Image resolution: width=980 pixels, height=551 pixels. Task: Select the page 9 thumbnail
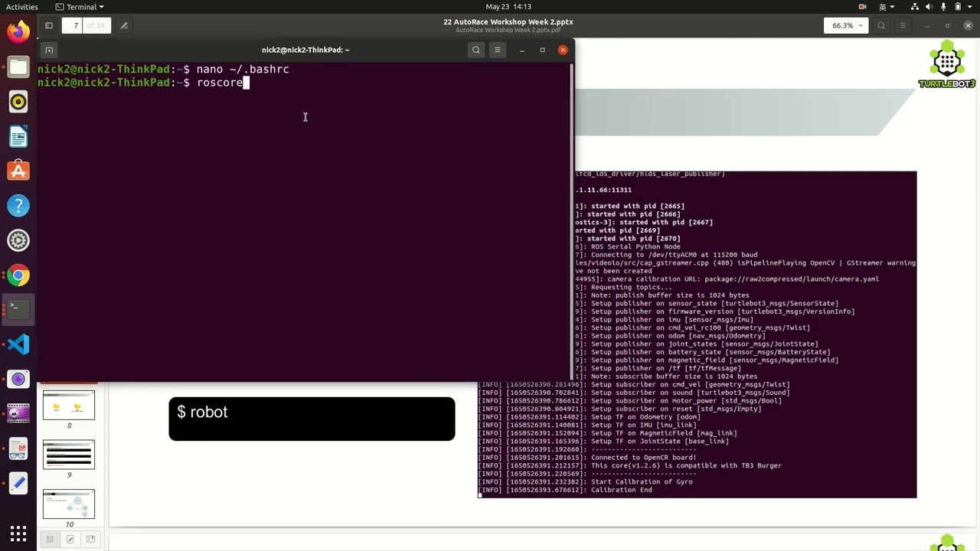point(69,455)
